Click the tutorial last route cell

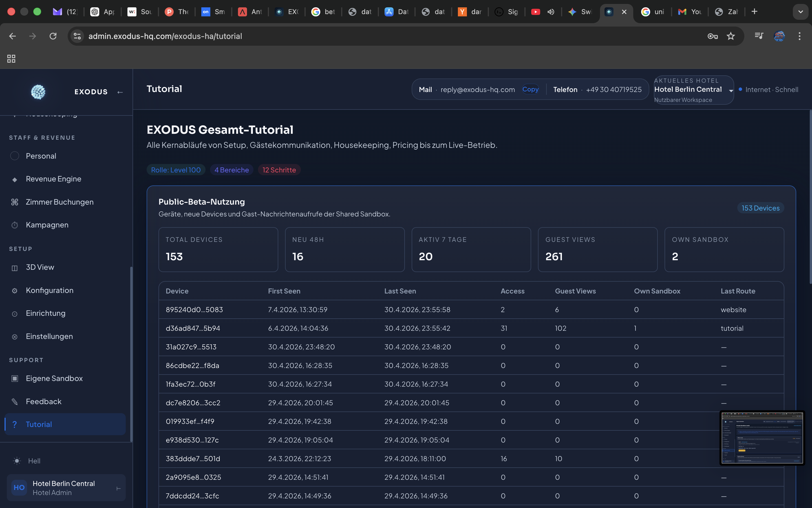[x=732, y=328]
